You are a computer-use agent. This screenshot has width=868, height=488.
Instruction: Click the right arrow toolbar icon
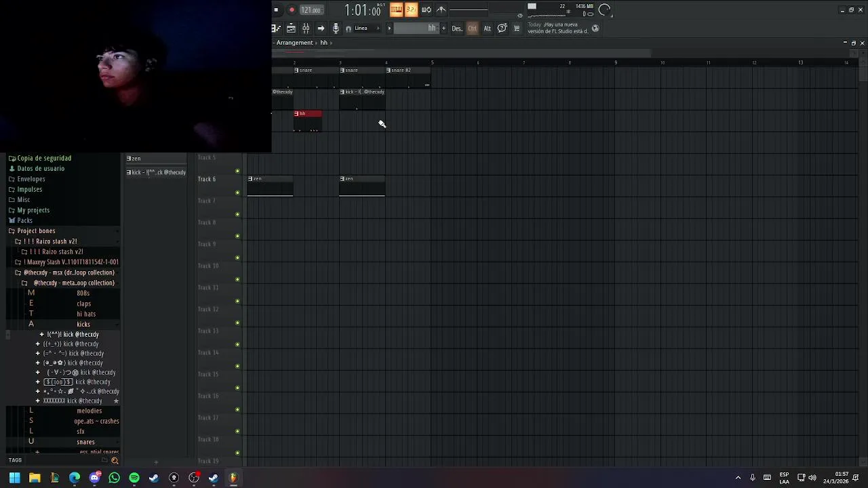321,28
